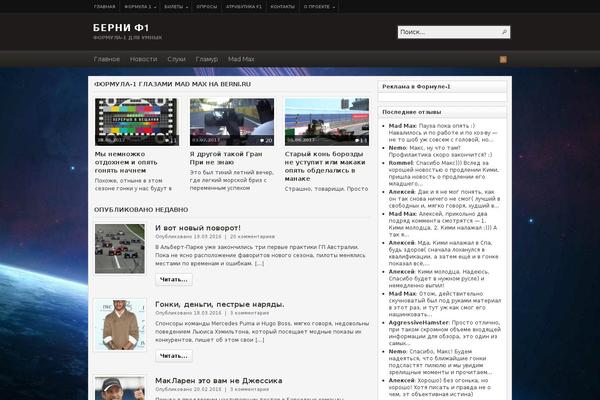
Task: Open the Albert Park race article thumbnail
Action: point(120,248)
